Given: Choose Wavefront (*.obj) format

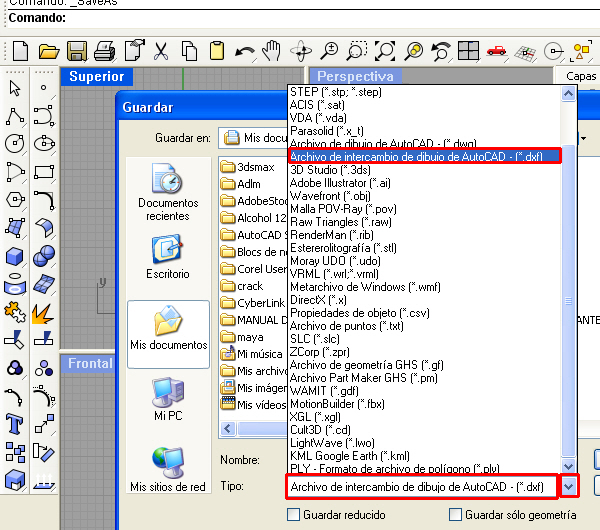Looking at the screenshot, I should click(x=425, y=196).
